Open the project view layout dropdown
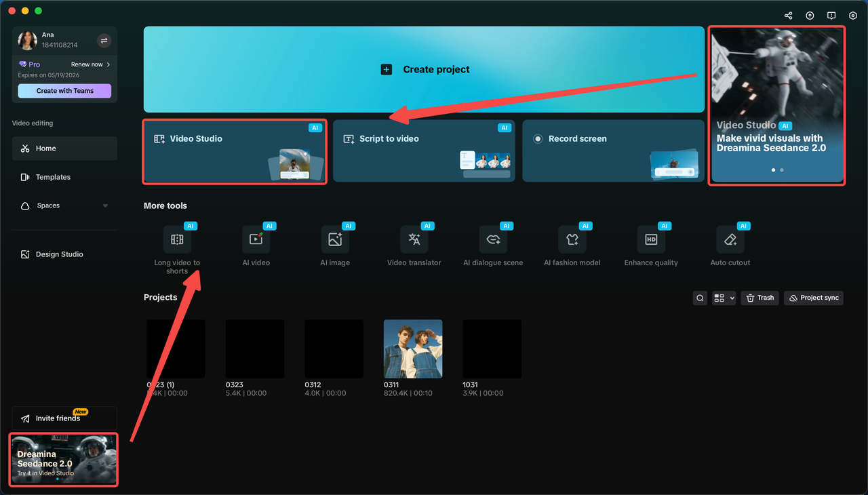 (724, 298)
